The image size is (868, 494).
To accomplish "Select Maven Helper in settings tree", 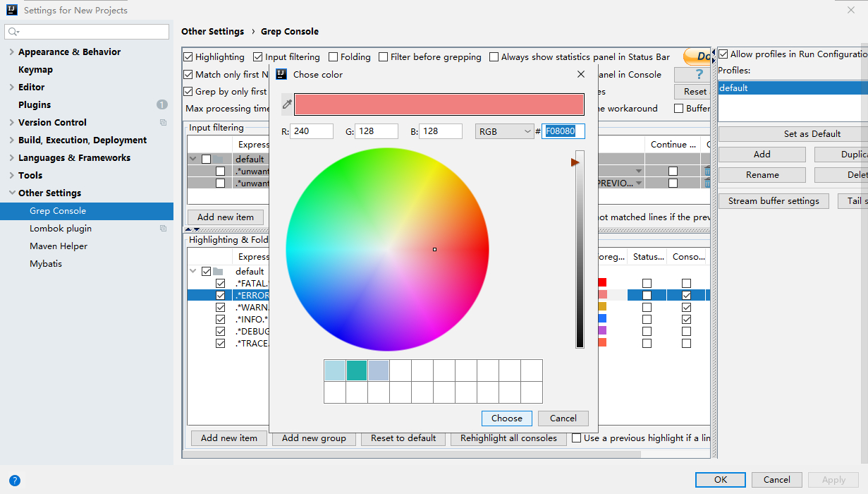I will coord(58,246).
